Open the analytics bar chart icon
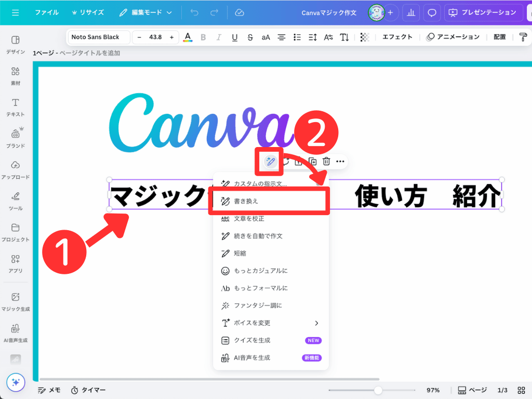This screenshot has width=532, height=399. [x=411, y=12]
